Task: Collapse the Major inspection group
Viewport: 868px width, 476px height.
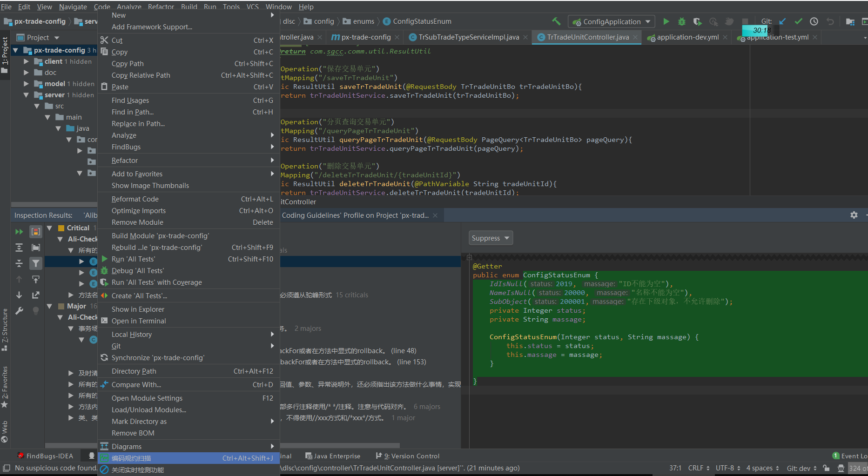Action: point(49,306)
